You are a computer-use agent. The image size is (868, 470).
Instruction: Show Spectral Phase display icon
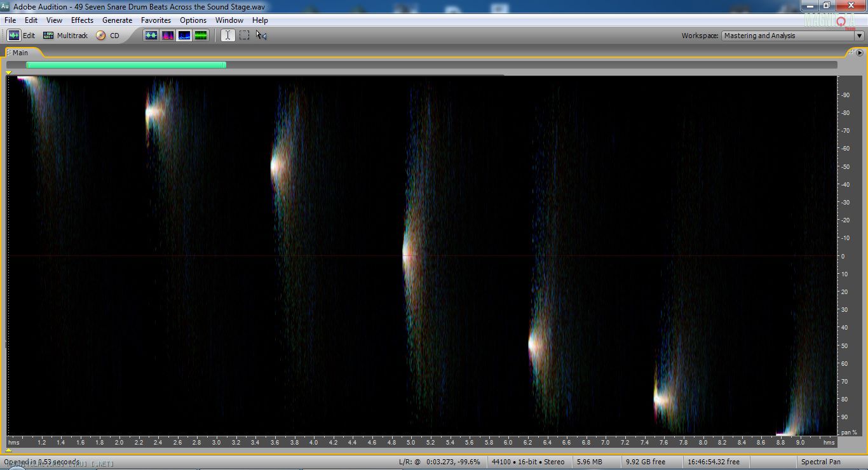pyautogui.click(x=201, y=36)
